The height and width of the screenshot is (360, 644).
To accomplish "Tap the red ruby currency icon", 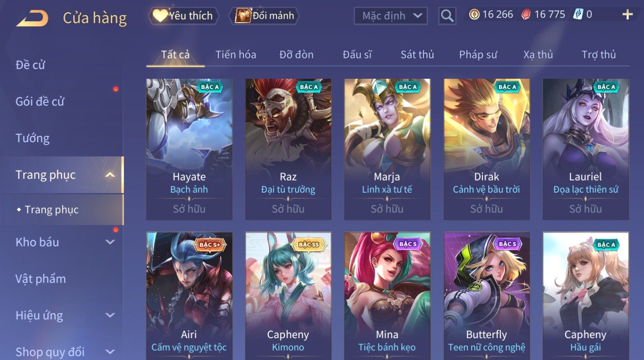I will pyautogui.click(x=526, y=15).
